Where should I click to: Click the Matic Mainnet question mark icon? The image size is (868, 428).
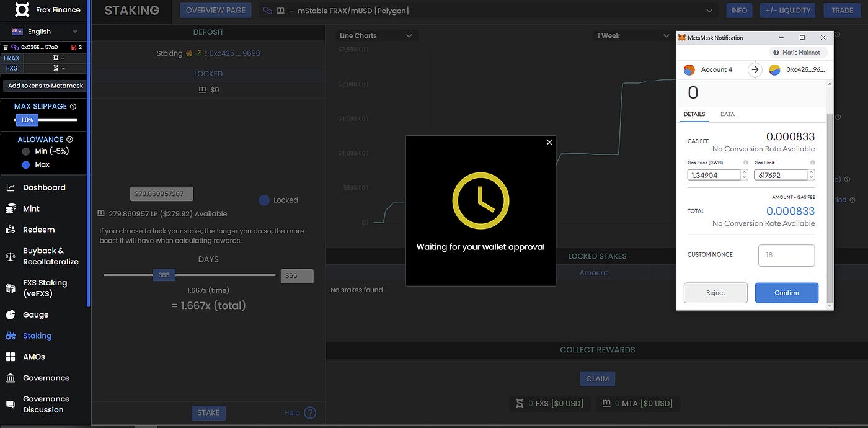(776, 53)
